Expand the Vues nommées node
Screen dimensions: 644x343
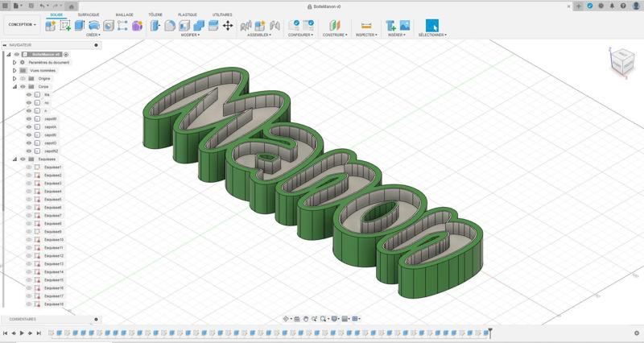pos(14,70)
